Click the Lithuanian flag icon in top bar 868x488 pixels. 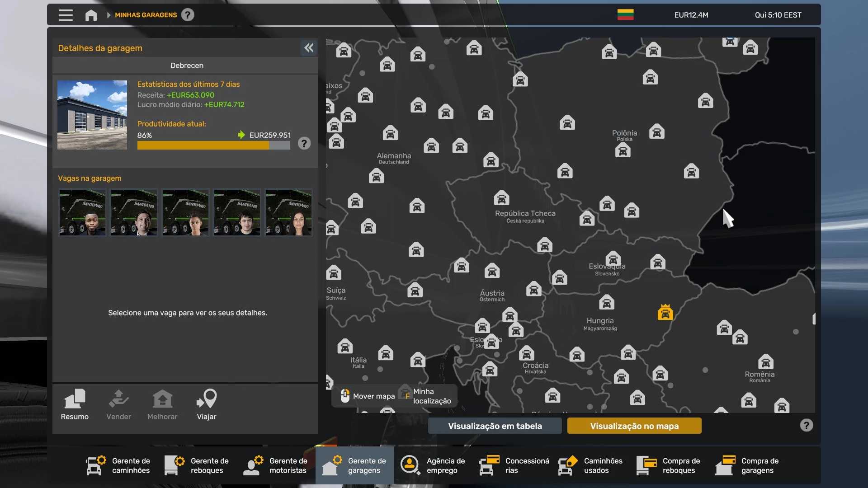[625, 15]
